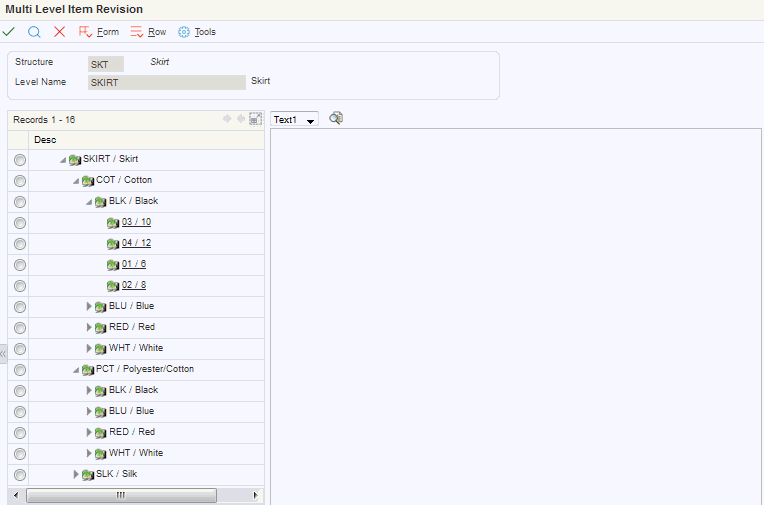Click the PCT / Polyester/Cotton folder icon
764x505 pixels.
click(x=88, y=370)
